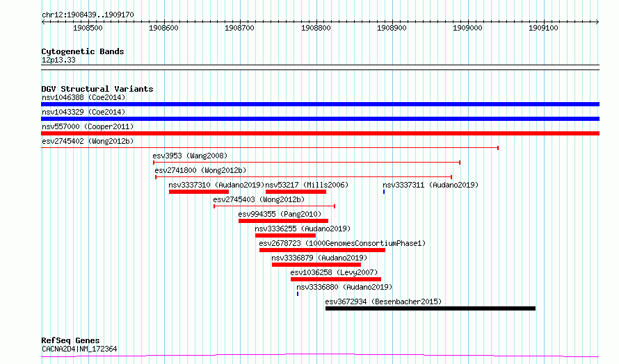The height and width of the screenshot is (364, 619).
Task: Click the nsv1046388 (Coe2014) blue variant bar
Action: point(320,104)
